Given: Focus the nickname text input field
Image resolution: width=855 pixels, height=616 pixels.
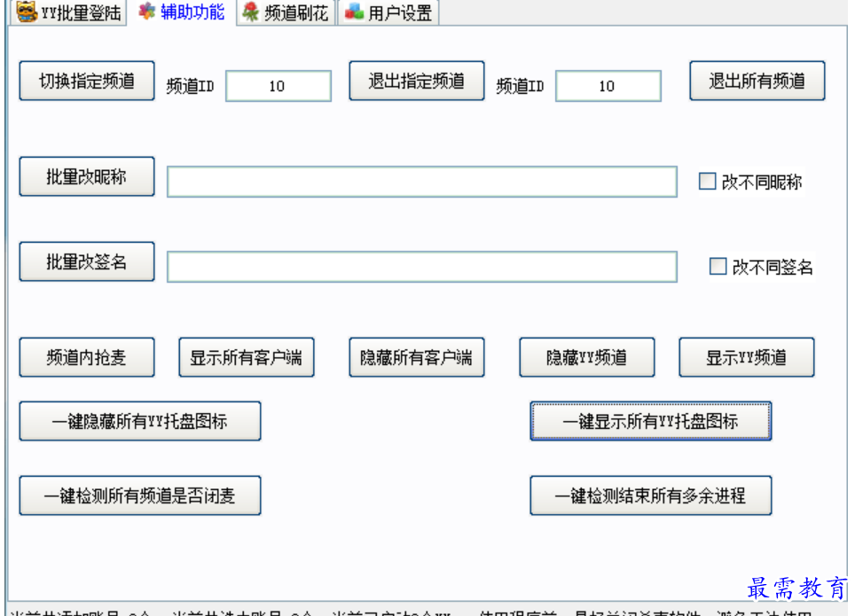Looking at the screenshot, I should pyautogui.click(x=422, y=182).
